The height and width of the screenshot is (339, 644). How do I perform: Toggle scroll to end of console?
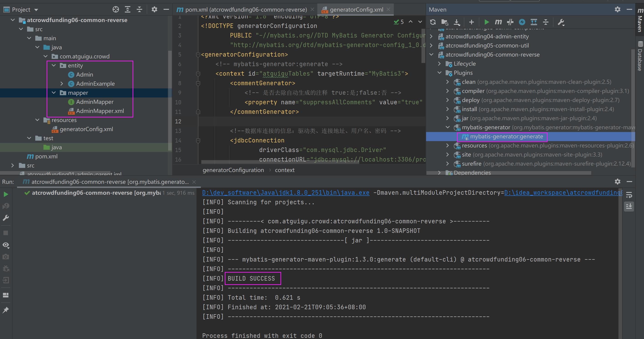(629, 207)
